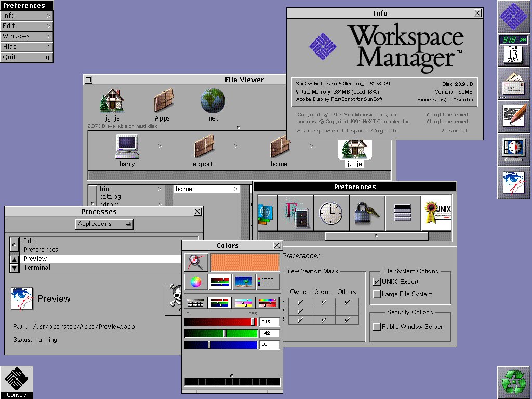Click the red value input field
Image resolution: width=532 pixels, height=399 pixels.
[269, 322]
